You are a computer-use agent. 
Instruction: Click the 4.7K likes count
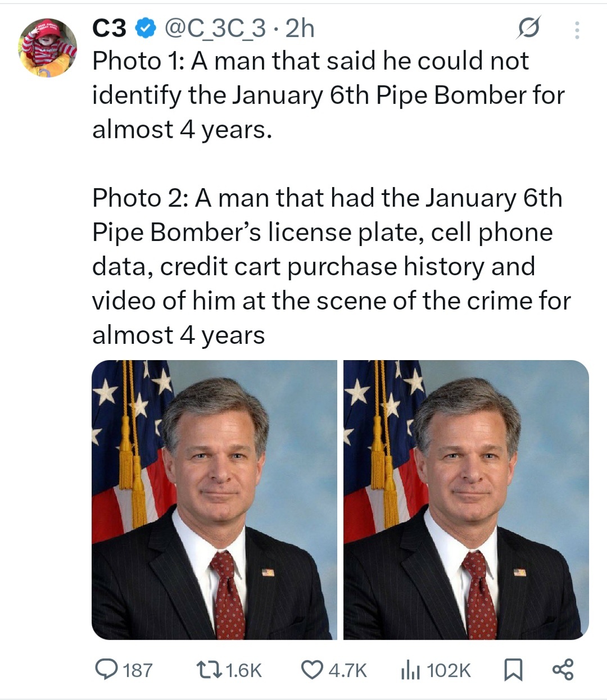coord(347,670)
